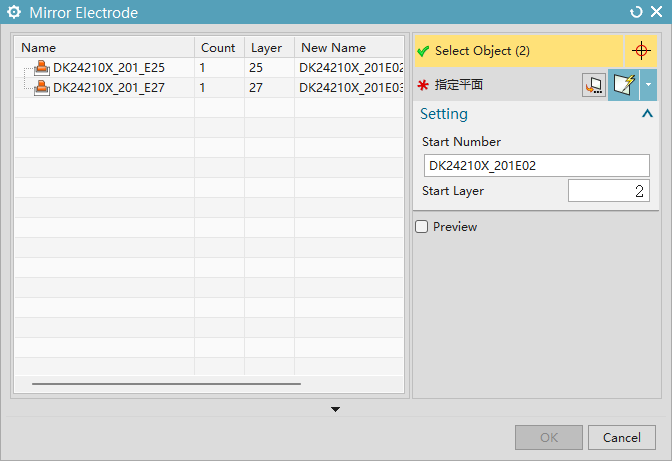
Task: Click the select object crosshair icon
Action: pos(641,51)
